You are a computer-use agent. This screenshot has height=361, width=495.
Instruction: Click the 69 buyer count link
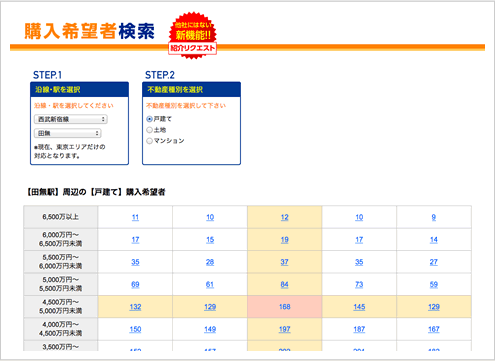pyautogui.click(x=135, y=284)
